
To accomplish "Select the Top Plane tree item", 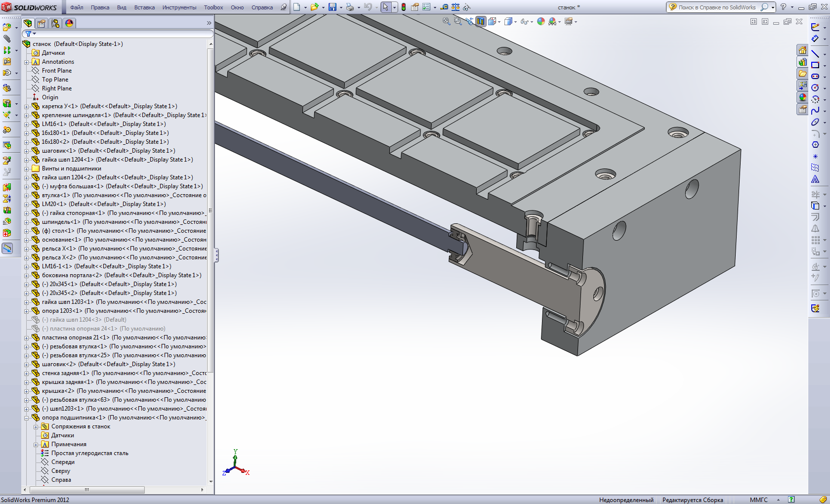I will pyautogui.click(x=55, y=80).
